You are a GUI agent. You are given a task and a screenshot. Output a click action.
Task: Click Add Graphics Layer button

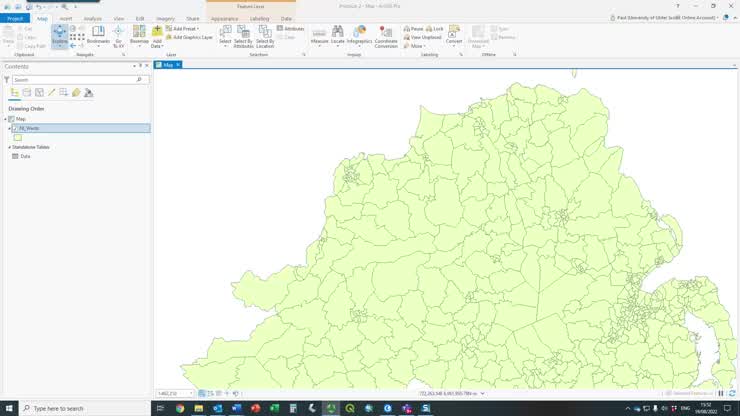pyautogui.click(x=190, y=37)
